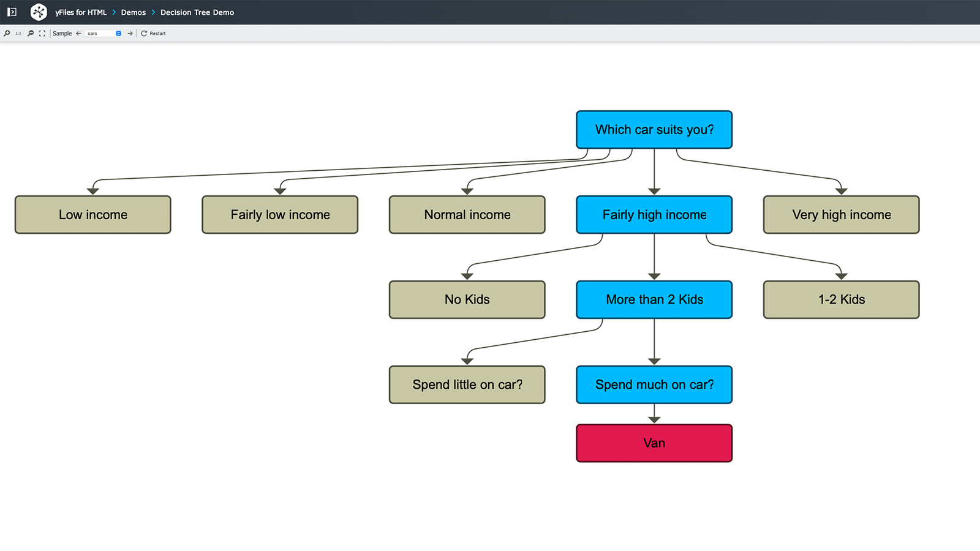980x551 pixels.
Task: Go to next sample with the right arrow
Action: tap(130, 34)
